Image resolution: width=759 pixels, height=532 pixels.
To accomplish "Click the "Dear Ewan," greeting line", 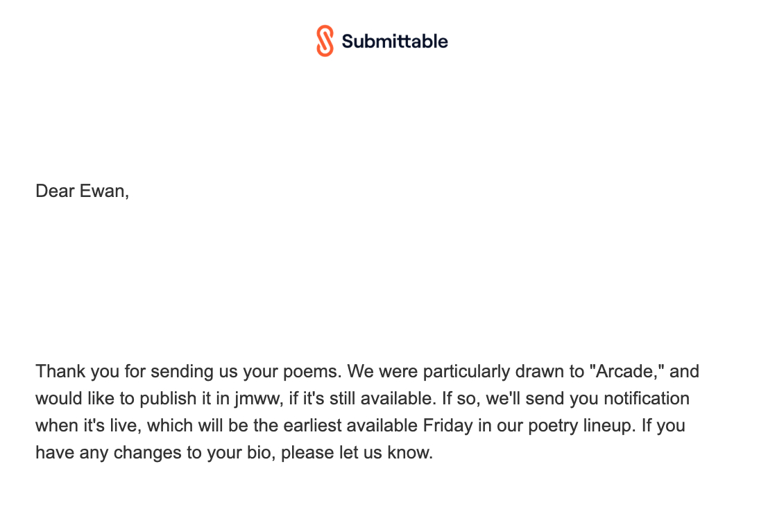I will coord(82,191).
